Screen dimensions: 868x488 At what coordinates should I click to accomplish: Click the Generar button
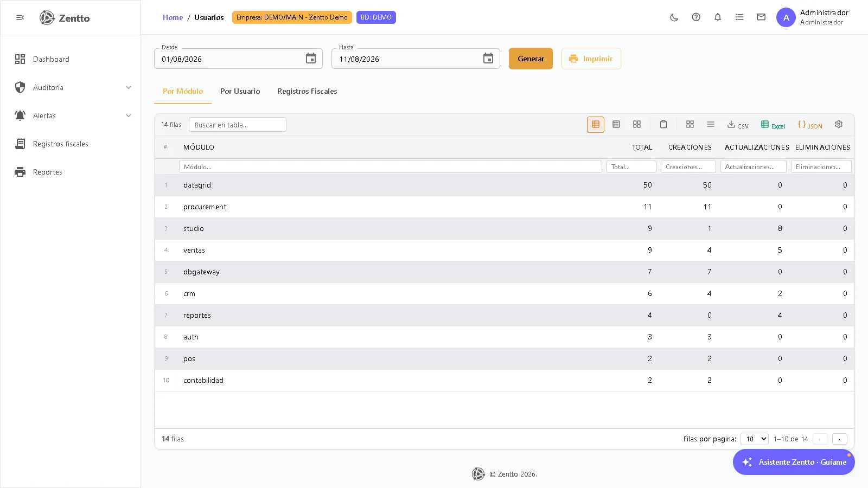click(x=531, y=59)
